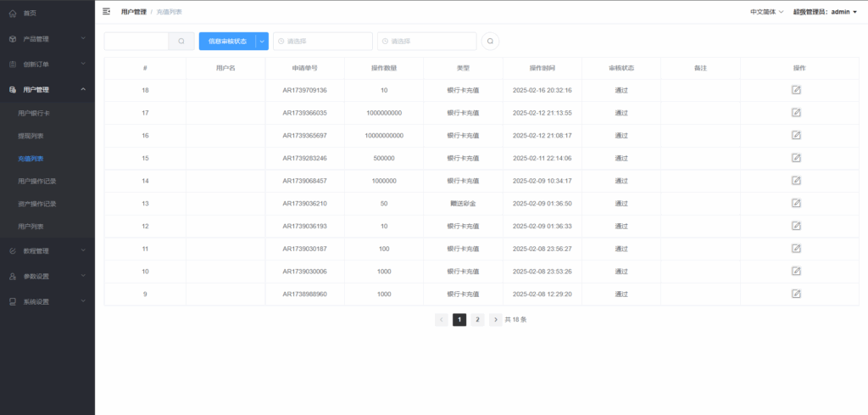
Task: Collapse the 用户管理 chevron
Action: pyautogui.click(x=83, y=89)
